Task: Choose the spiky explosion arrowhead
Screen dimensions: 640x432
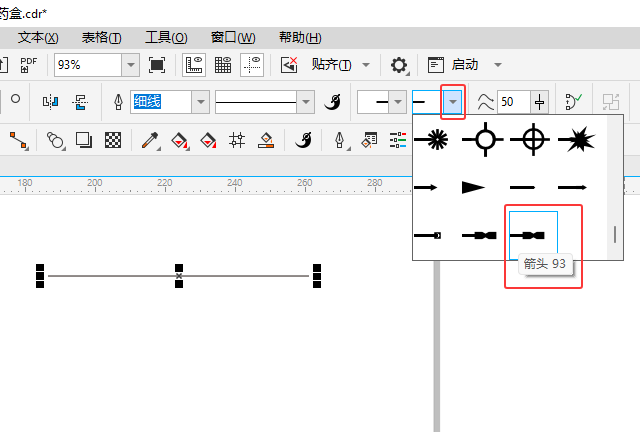Action: click(x=577, y=139)
